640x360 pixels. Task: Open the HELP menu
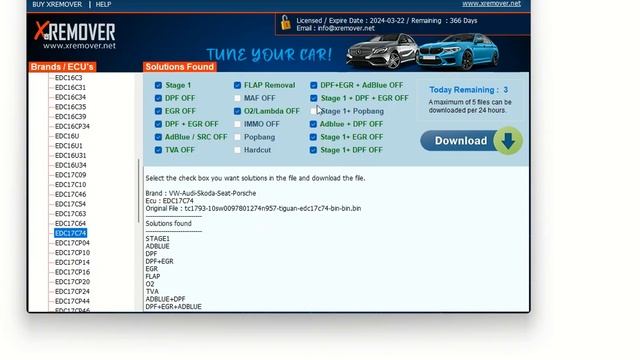pyautogui.click(x=103, y=4)
